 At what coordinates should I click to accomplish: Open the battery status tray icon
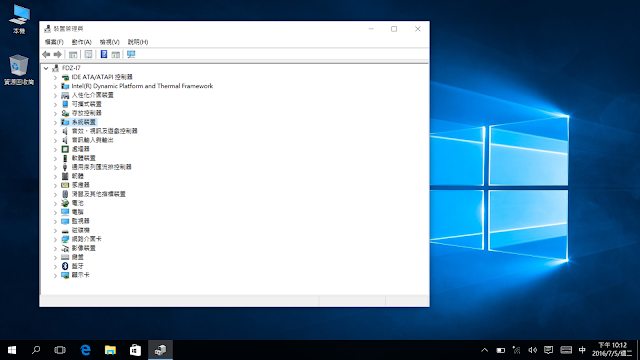tap(500, 350)
